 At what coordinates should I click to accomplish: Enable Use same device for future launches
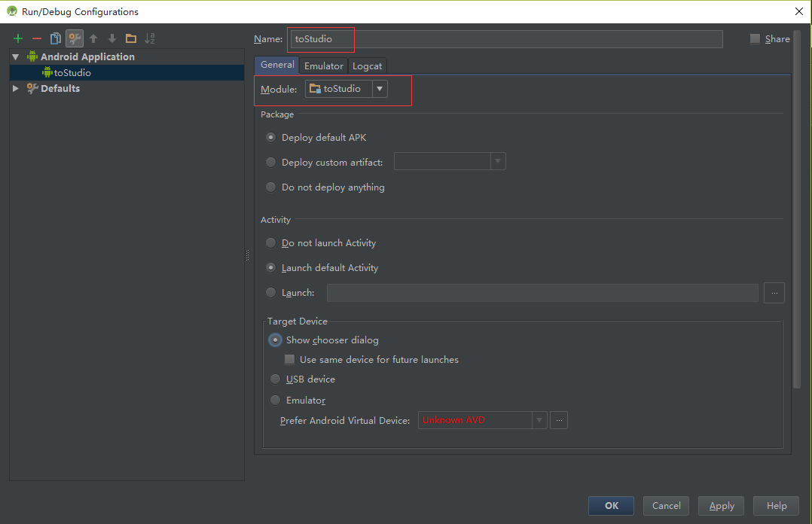pyautogui.click(x=289, y=359)
